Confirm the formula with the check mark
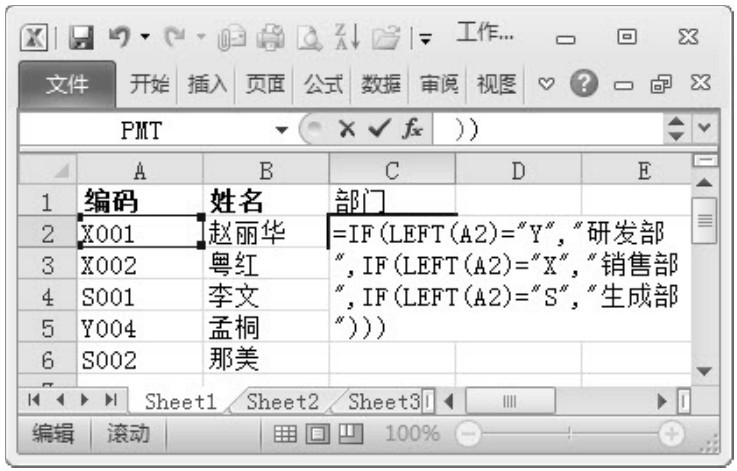737x471 pixels. 379,128
